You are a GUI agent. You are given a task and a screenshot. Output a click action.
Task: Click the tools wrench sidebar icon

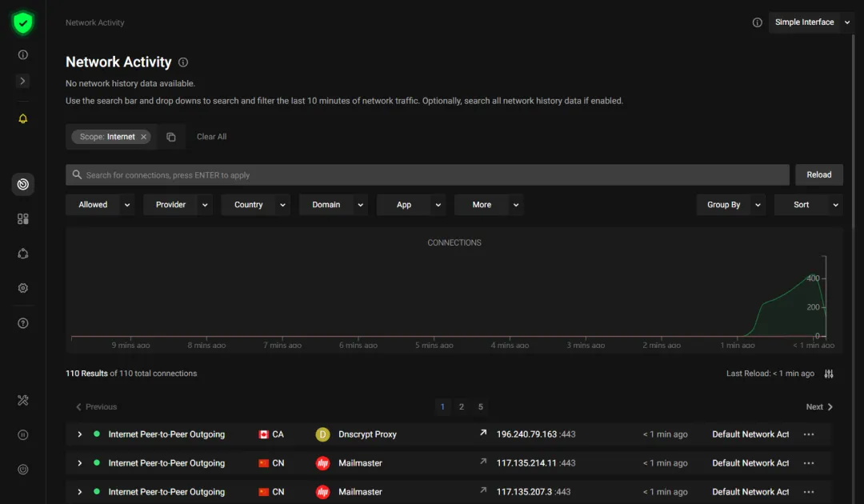[x=23, y=401]
